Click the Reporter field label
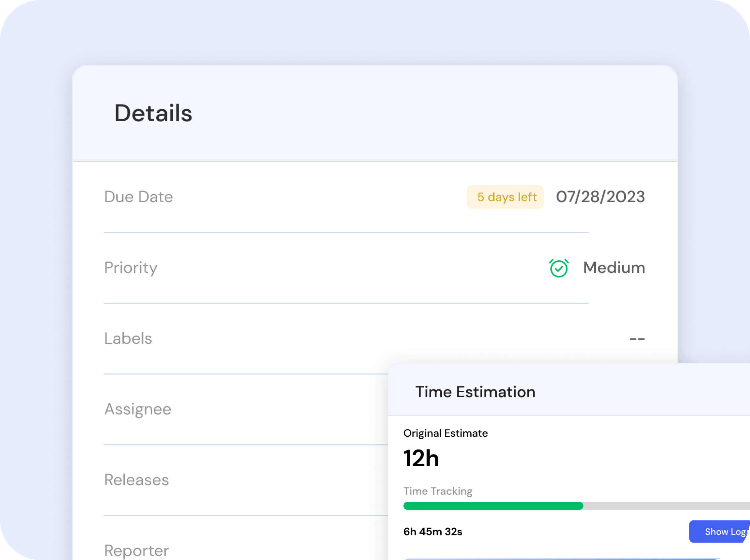750x560 pixels. point(136,551)
